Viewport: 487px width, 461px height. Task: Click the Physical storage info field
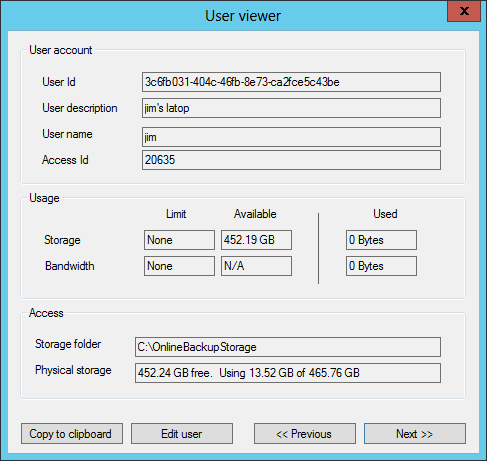tap(288, 373)
